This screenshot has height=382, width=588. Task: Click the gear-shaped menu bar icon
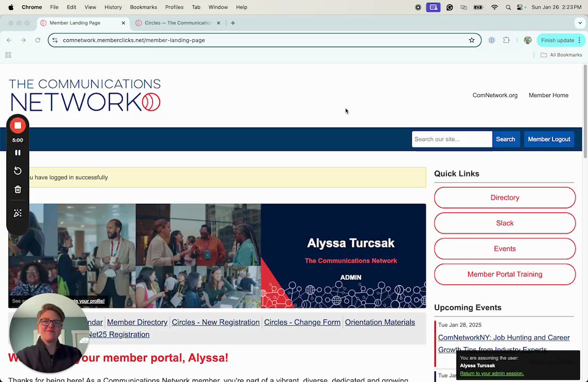[418, 7]
